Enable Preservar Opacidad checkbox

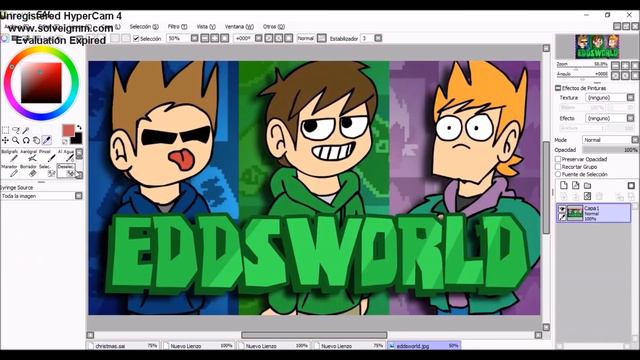pos(558,159)
